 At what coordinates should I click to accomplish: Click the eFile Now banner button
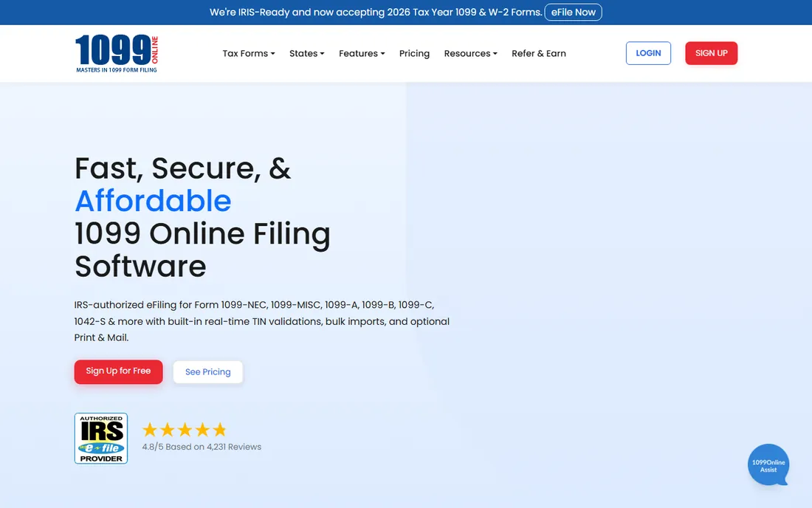574,12
